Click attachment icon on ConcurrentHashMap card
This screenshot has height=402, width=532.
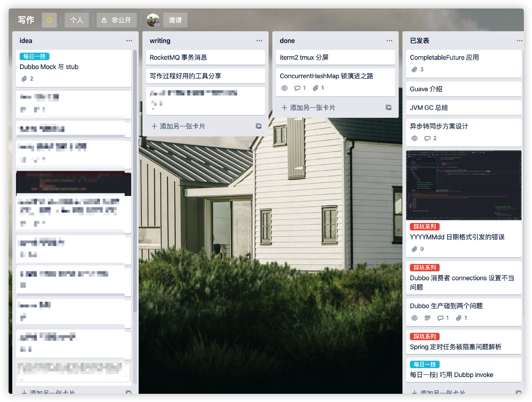(x=316, y=88)
